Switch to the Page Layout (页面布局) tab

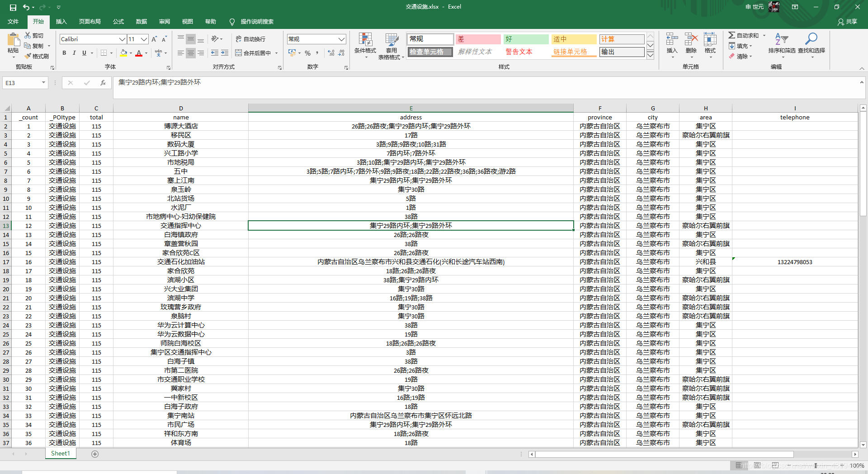coord(90,22)
